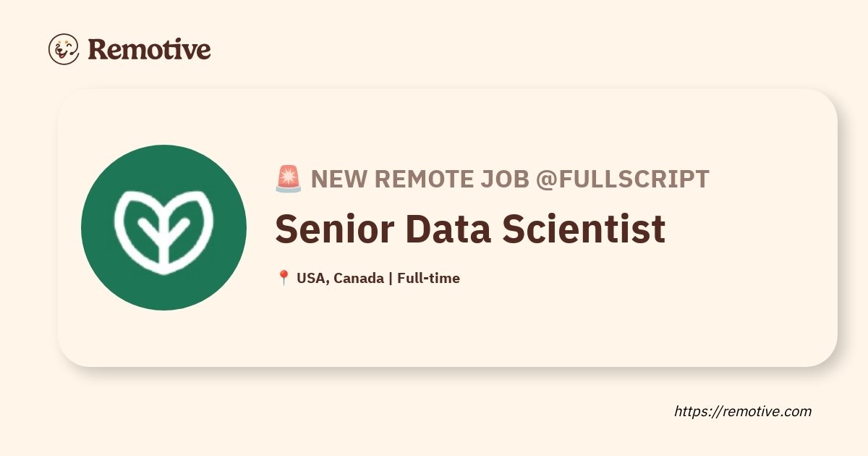The height and width of the screenshot is (456, 868).
Task: Click the red location pin icon
Action: (284, 278)
